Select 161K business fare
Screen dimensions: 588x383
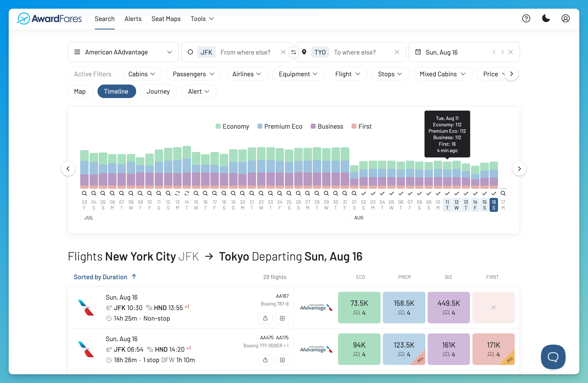[448, 349]
